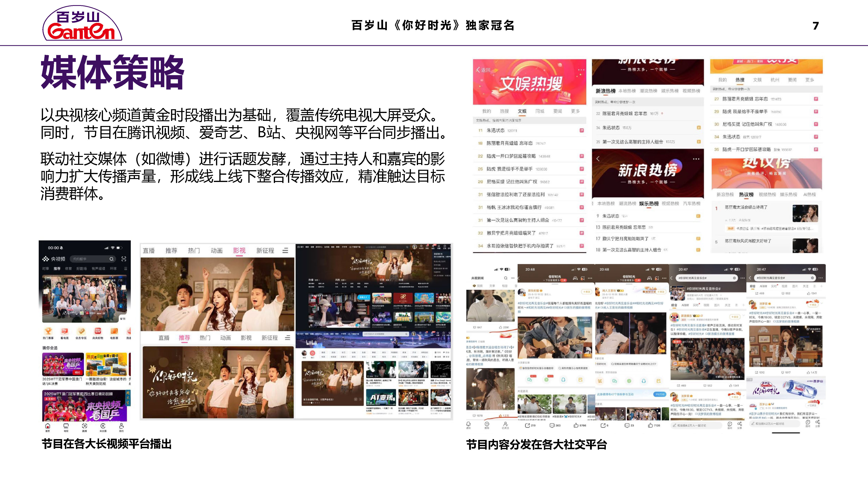Open the 热门赛事 trophy shortcut
The width and height of the screenshot is (868, 488).
[x=48, y=331]
